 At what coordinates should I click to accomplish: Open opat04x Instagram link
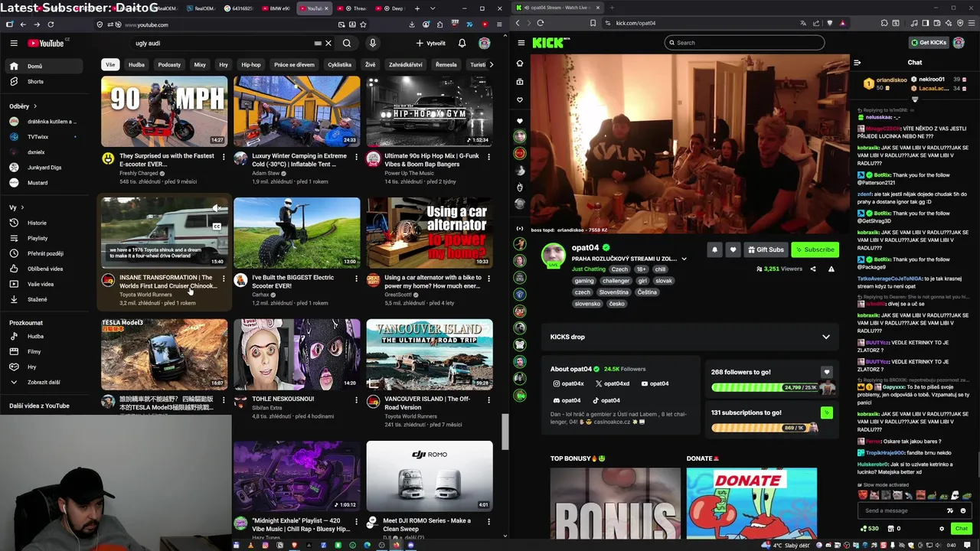[568, 383]
